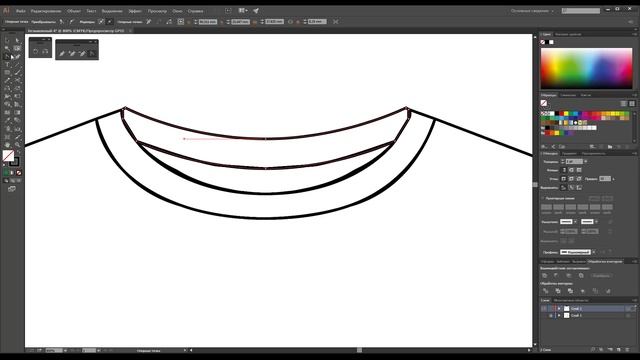Screen dimensions: 640x360
Task: Click the GPU performance rocket icon
Action: (x=256, y=11)
